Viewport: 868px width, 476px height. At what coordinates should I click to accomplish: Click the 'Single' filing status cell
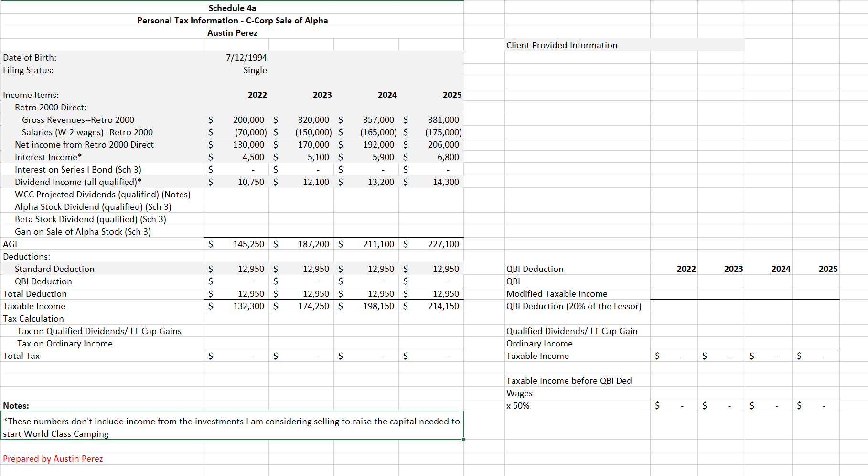[x=255, y=70]
